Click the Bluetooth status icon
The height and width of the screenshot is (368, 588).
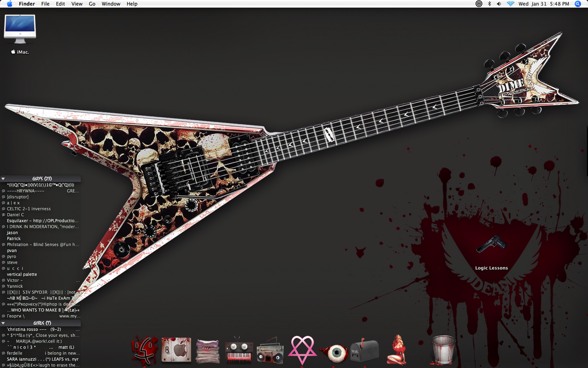pyautogui.click(x=489, y=4)
